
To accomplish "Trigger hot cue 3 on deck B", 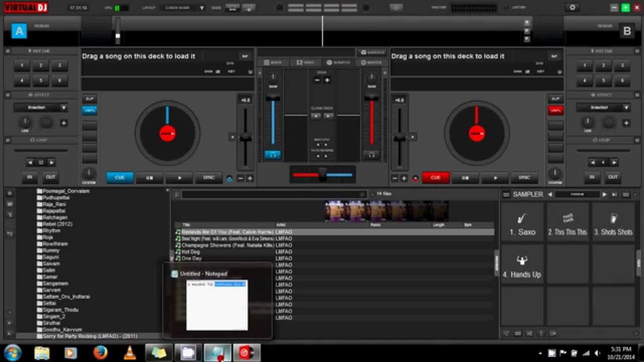I will [x=622, y=65].
